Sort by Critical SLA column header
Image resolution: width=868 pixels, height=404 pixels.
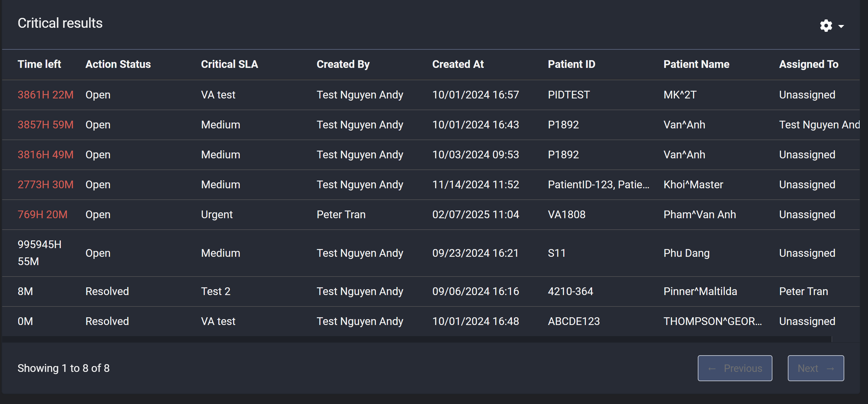point(229,64)
